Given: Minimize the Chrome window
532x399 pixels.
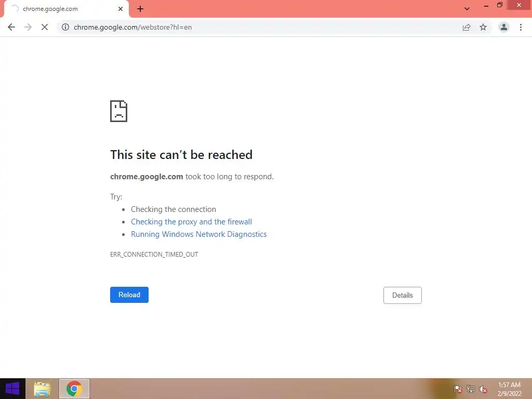Looking at the screenshot, I should click(486, 6).
